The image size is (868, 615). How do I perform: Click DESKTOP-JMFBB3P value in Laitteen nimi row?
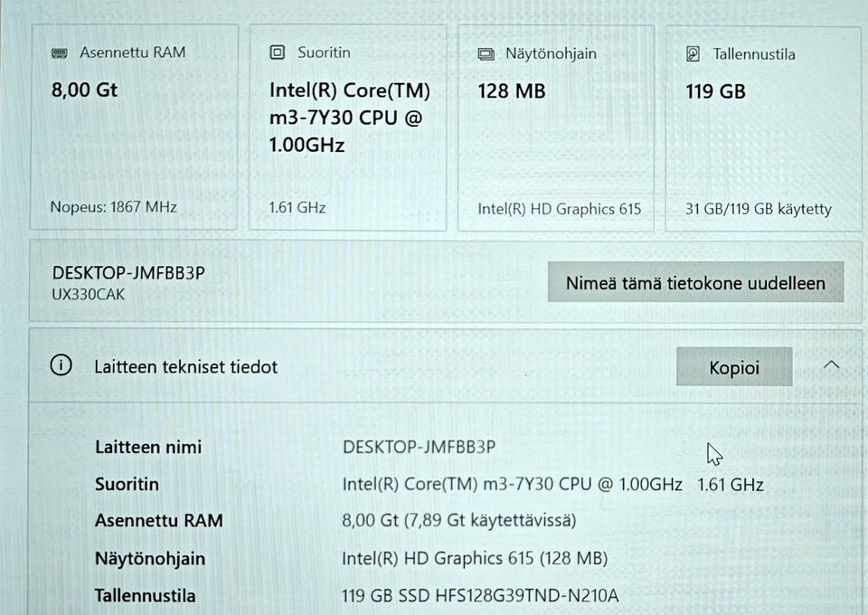tap(419, 447)
